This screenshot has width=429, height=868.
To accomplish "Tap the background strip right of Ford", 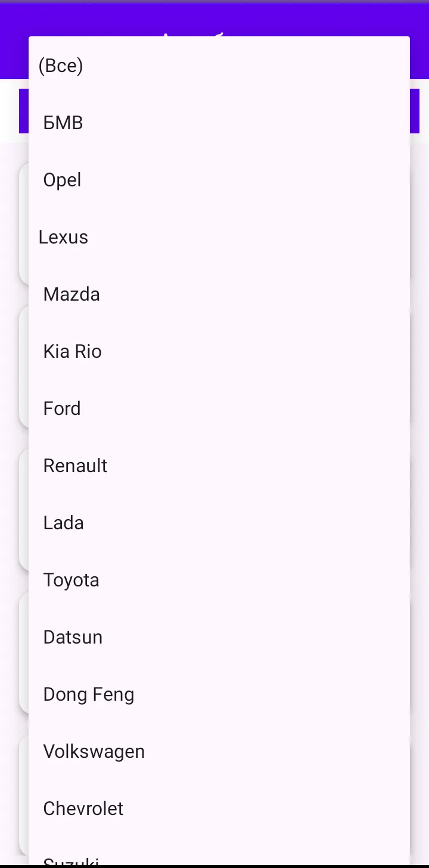I will [419, 408].
